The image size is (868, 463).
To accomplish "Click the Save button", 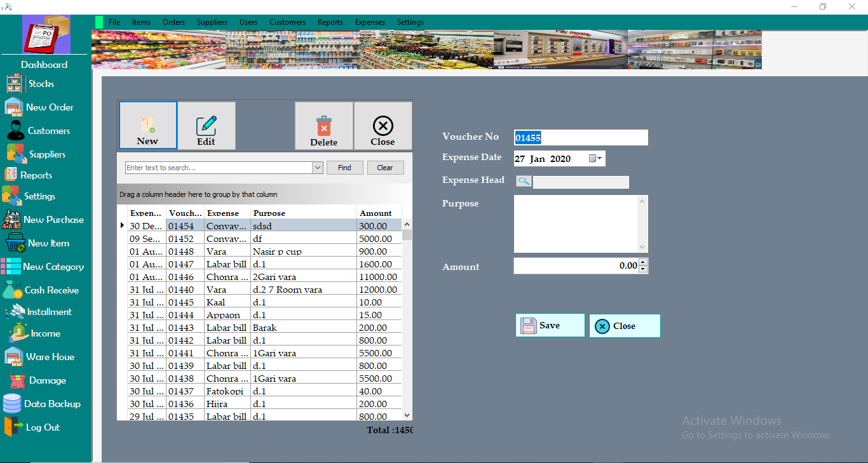I will (550, 325).
